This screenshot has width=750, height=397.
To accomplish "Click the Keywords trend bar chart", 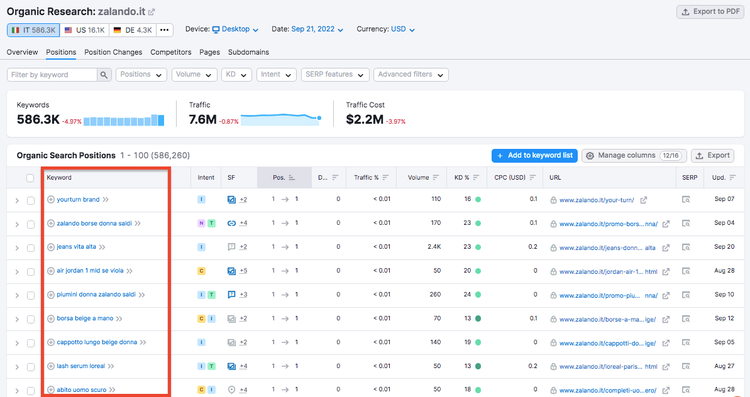I will (124, 120).
